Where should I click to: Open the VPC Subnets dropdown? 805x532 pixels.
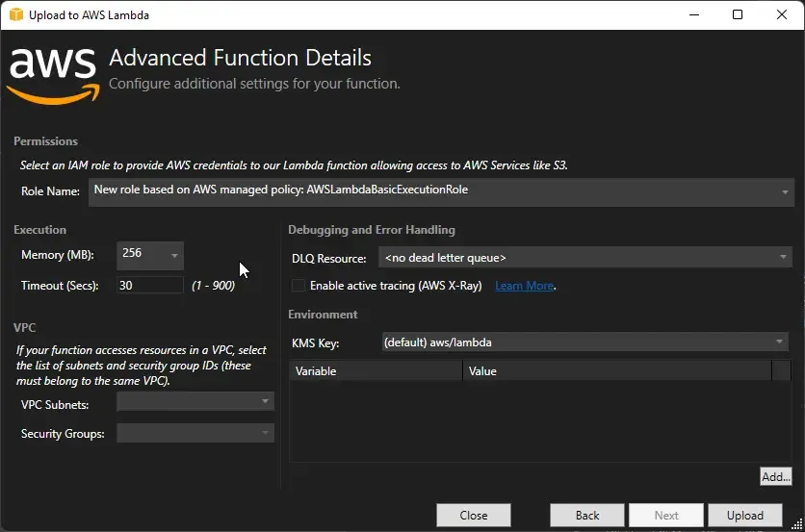(195, 401)
